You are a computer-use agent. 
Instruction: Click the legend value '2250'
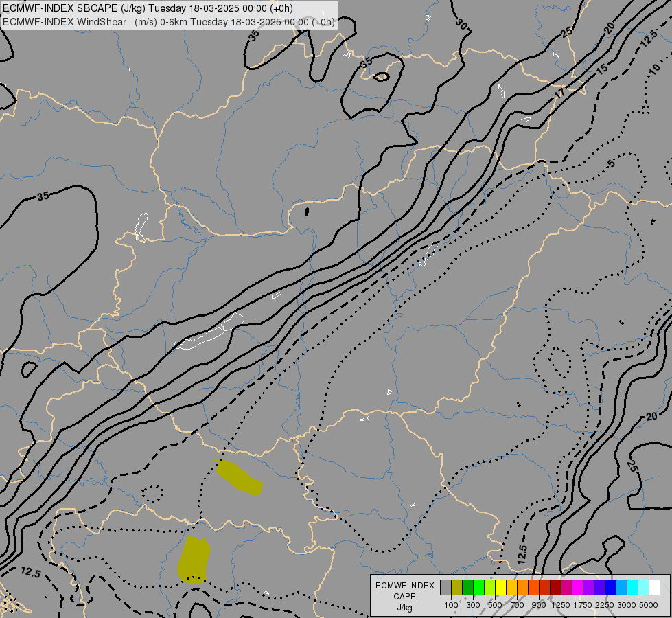605,605
